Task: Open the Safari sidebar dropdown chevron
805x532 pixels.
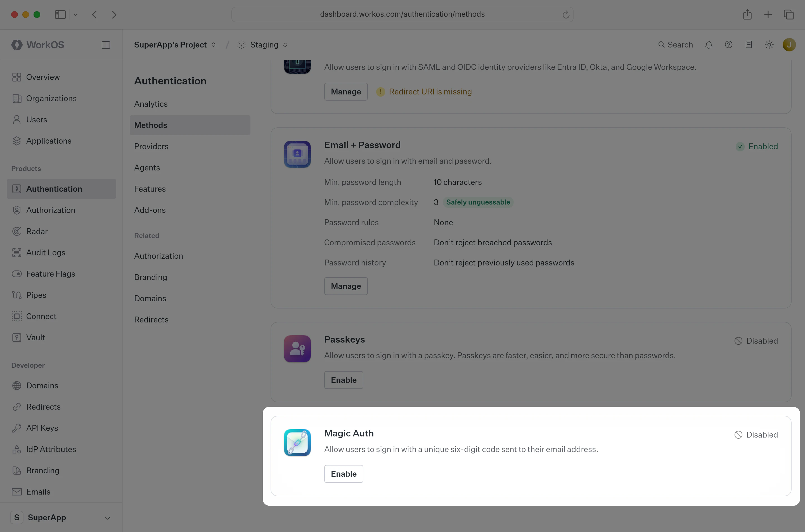Action: (x=76, y=15)
